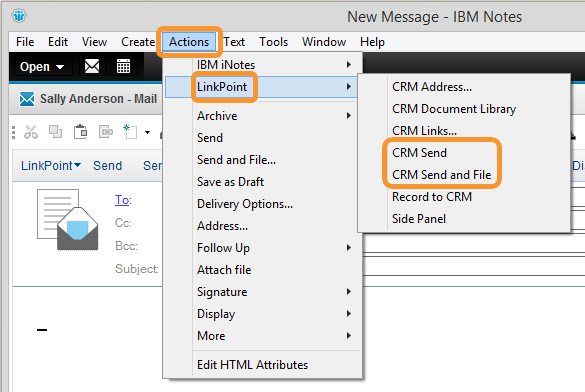This screenshot has width=585, height=392.
Task: Open the Tools menu
Action: pos(273,42)
